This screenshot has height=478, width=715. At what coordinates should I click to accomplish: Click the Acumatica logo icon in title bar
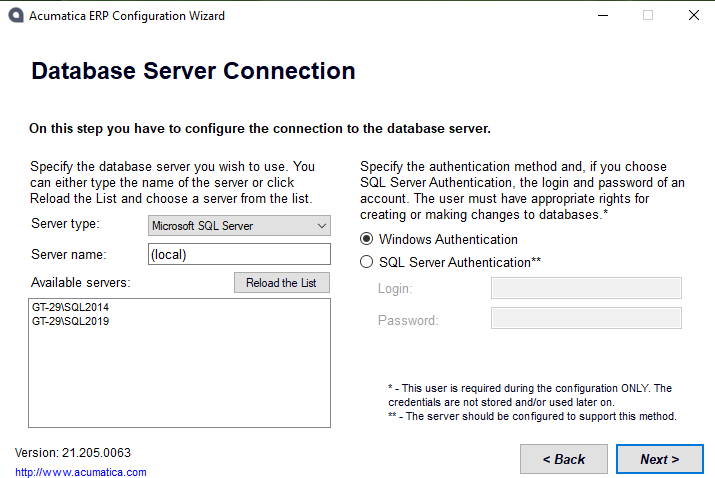[16, 16]
